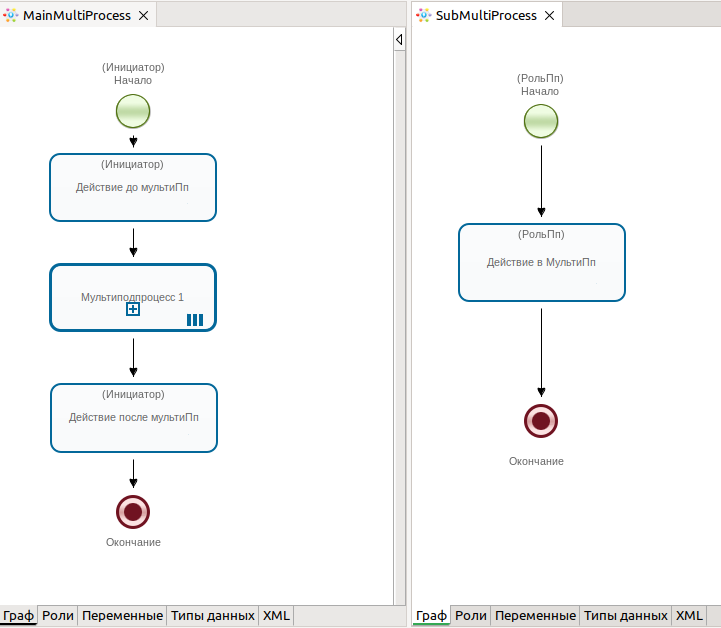
Task: Select the 'Действие до мультиПп' task node
Action: (x=133, y=187)
